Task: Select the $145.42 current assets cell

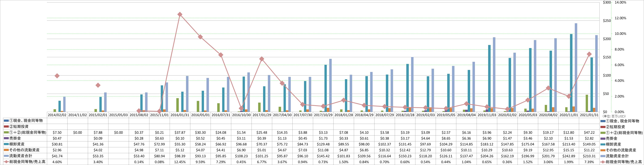Action: pos(323,156)
